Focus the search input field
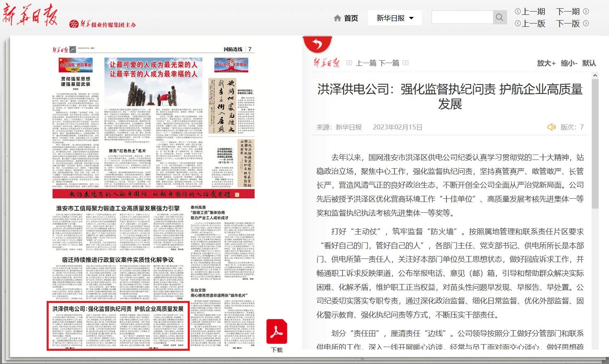The image size is (609, 364). point(462,17)
